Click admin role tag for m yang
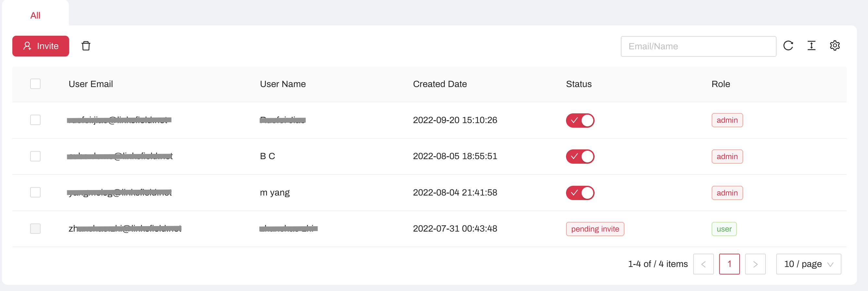Screen dimensions: 868x291 pos(727,193)
